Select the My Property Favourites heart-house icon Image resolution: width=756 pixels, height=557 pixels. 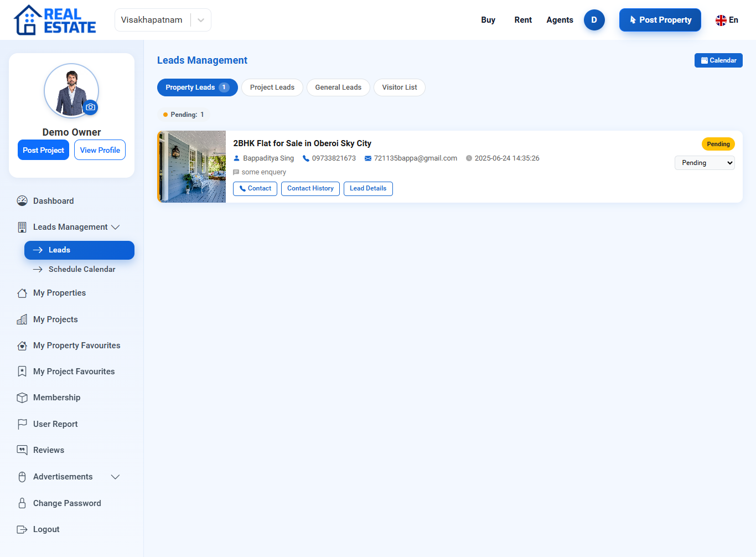click(x=22, y=345)
